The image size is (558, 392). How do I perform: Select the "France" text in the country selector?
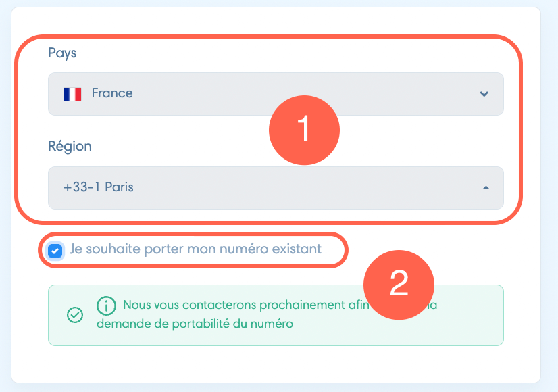112,93
